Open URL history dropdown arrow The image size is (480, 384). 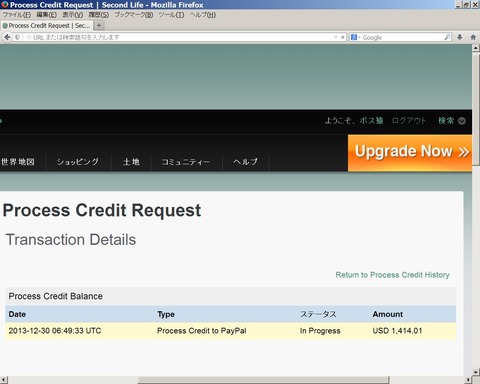coord(335,37)
